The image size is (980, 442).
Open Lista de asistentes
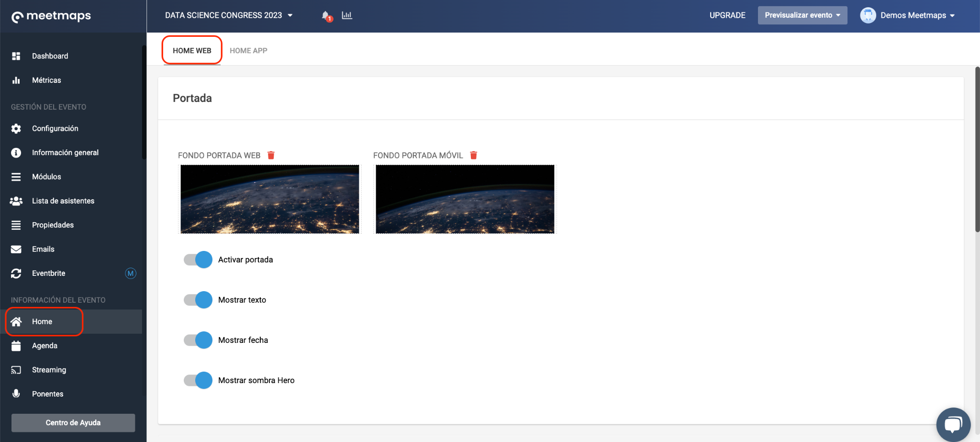pyautogui.click(x=71, y=201)
